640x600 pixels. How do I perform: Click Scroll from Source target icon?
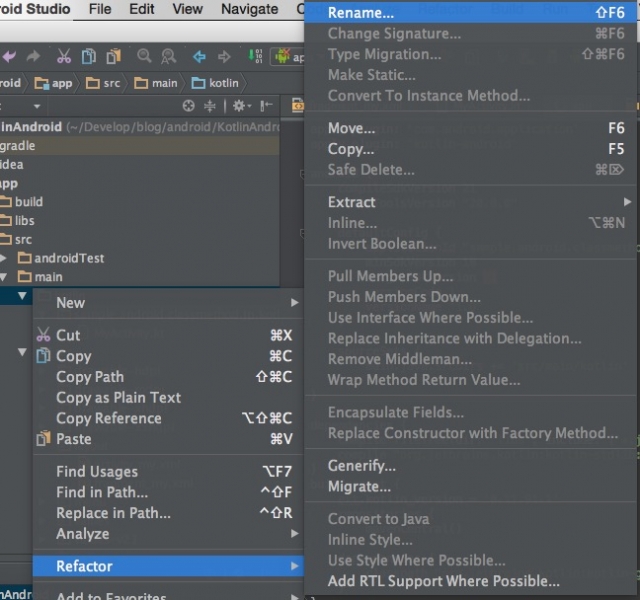(189, 106)
